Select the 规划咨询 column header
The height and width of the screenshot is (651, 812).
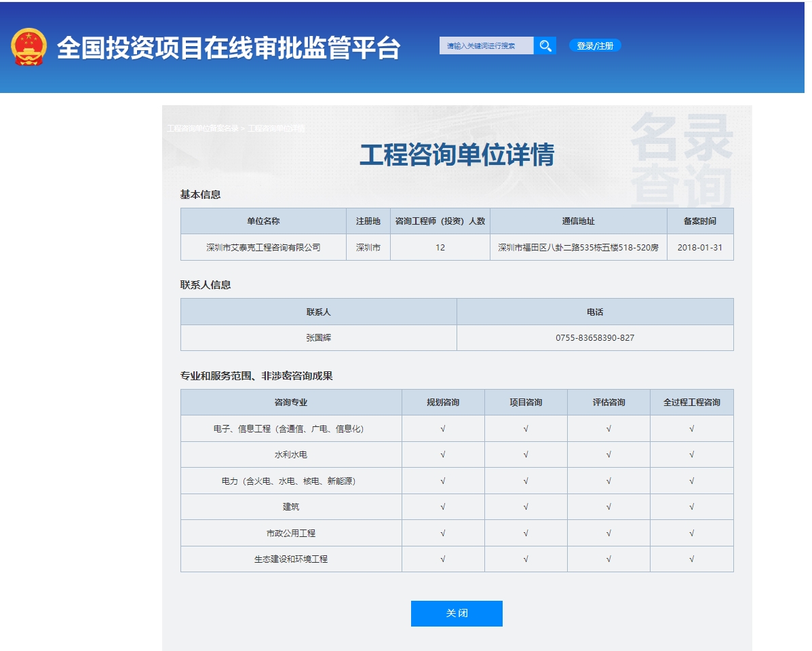coord(443,402)
